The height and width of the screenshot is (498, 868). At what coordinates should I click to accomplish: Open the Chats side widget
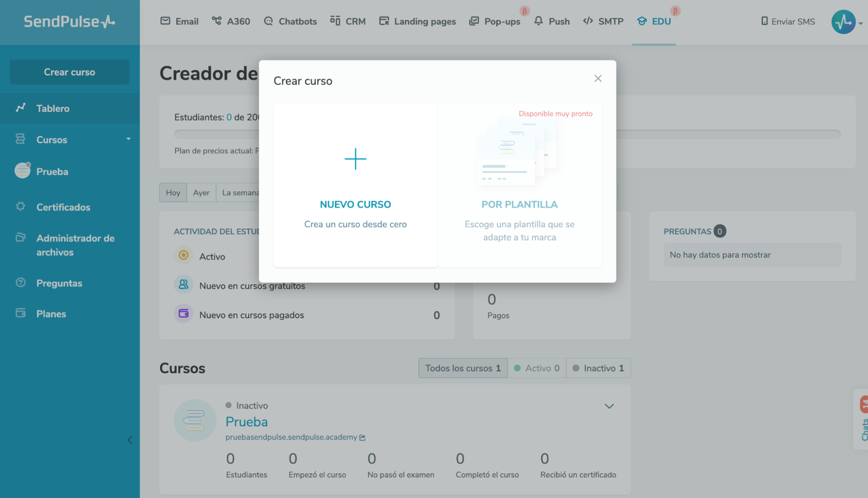pyautogui.click(x=861, y=419)
